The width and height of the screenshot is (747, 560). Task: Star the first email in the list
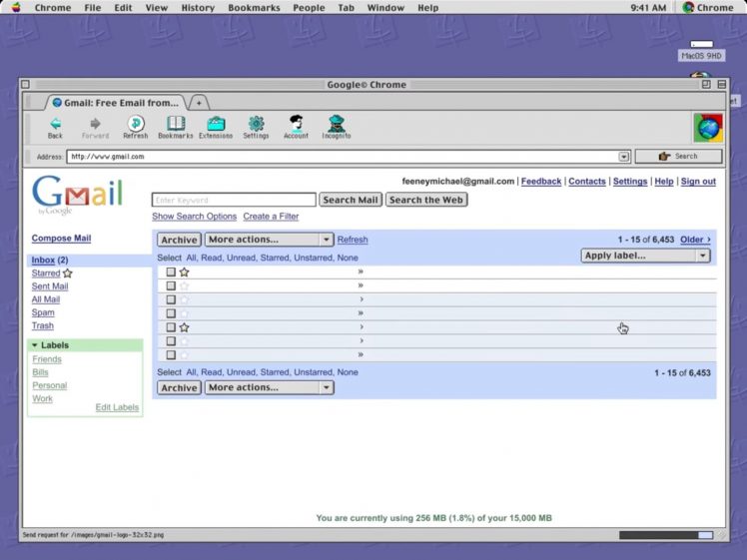(184, 272)
